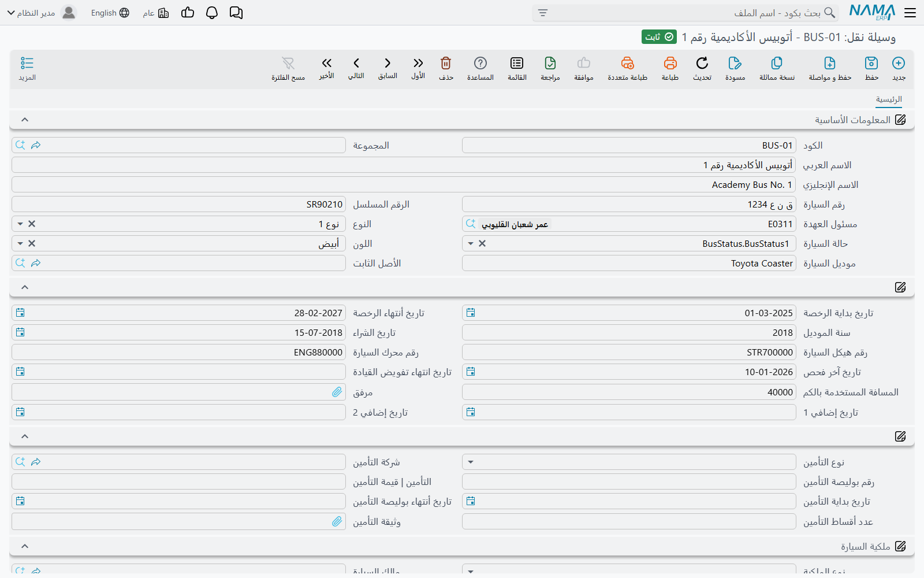Open calendar for تاريخ بداية الرخصة
Screen dimensions: 924x578
pos(471,313)
